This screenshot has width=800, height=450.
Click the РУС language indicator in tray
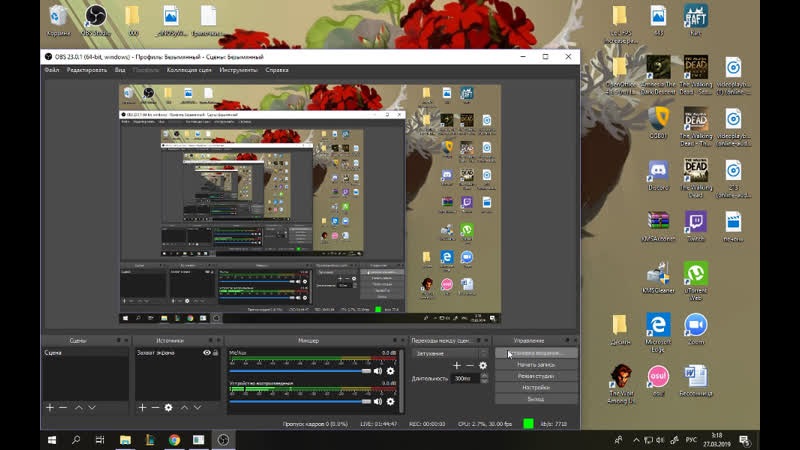[691, 440]
